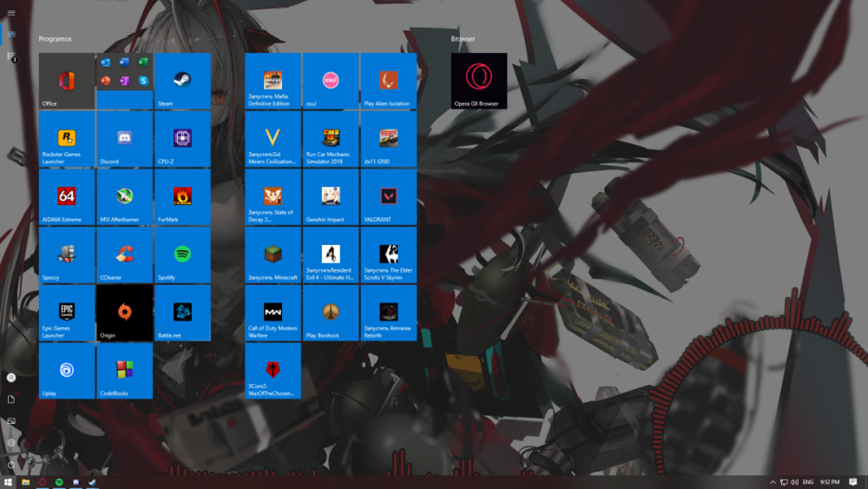Screen dimensions: 868x489
Task: Expand the Start hamburger menu
Action: coord(11,13)
